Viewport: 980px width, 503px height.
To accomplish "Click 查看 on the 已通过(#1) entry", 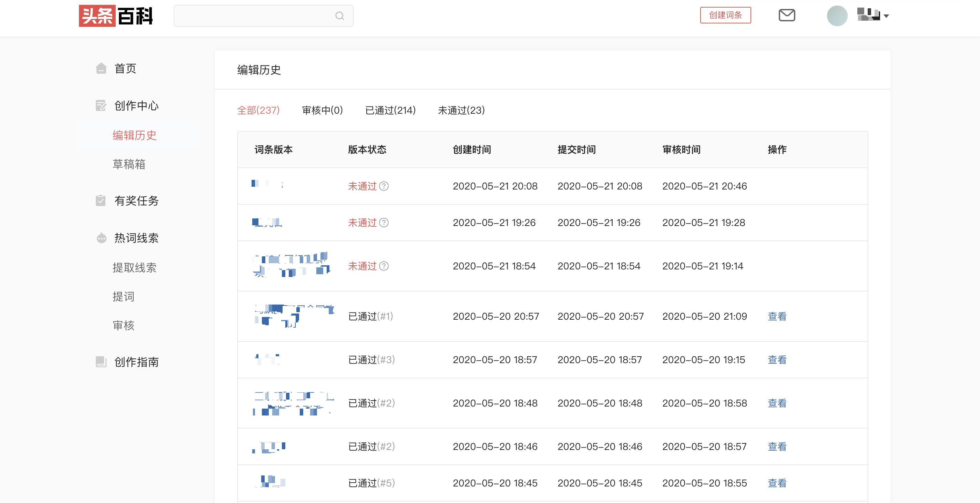I will click(777, 316).
